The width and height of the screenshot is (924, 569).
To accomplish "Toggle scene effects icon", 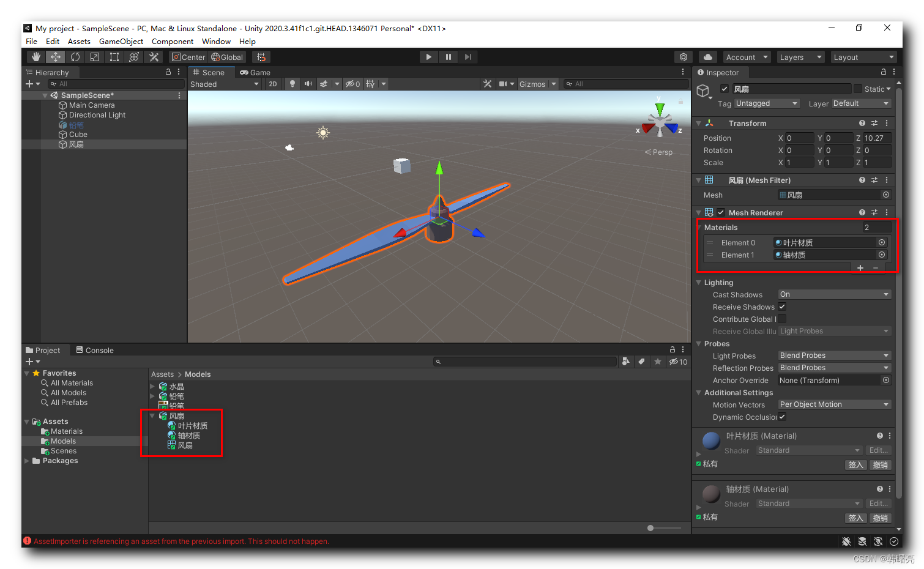I will (x=324, y=84).
